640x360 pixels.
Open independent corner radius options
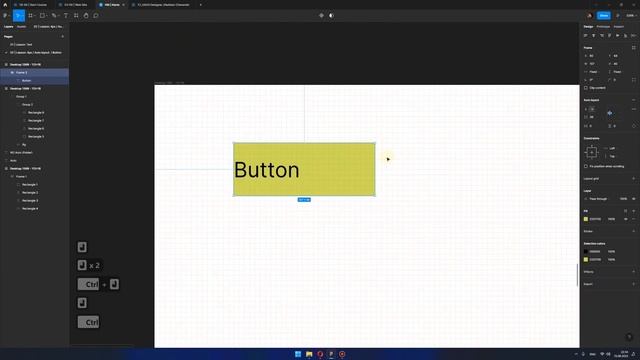coord(633,80)
